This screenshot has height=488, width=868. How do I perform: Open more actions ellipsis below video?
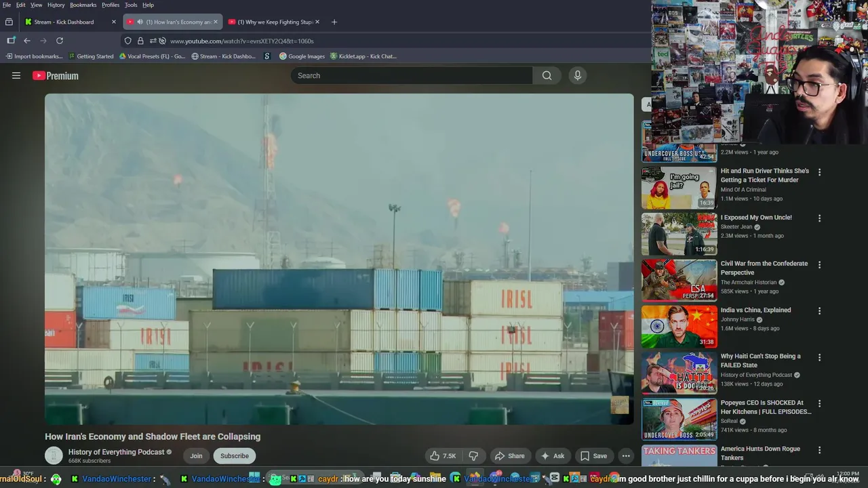point(626,456)
